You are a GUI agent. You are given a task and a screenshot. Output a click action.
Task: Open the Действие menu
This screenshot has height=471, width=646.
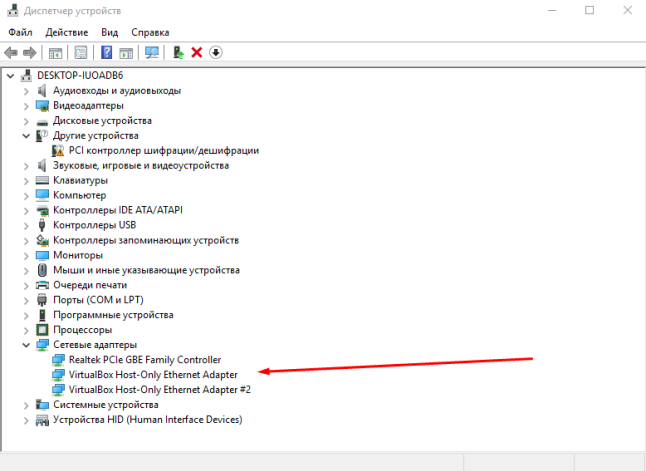coord(67,32)
